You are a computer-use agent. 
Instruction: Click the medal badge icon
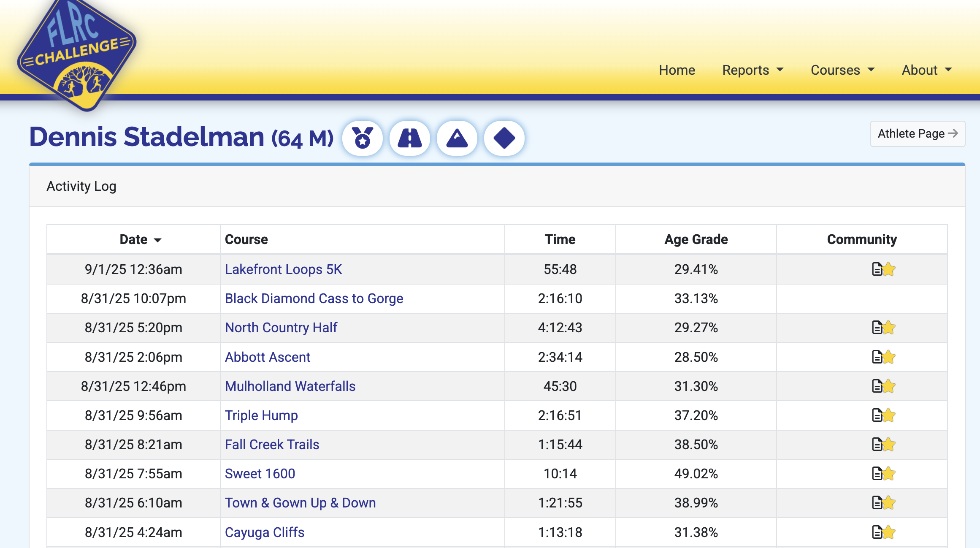click(x=363, y=138)
